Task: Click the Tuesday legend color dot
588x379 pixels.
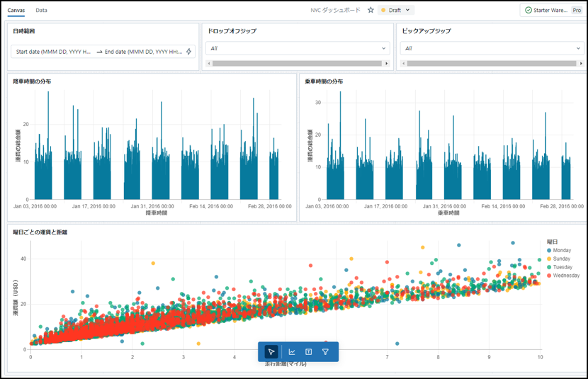Action: click(549, 268)
